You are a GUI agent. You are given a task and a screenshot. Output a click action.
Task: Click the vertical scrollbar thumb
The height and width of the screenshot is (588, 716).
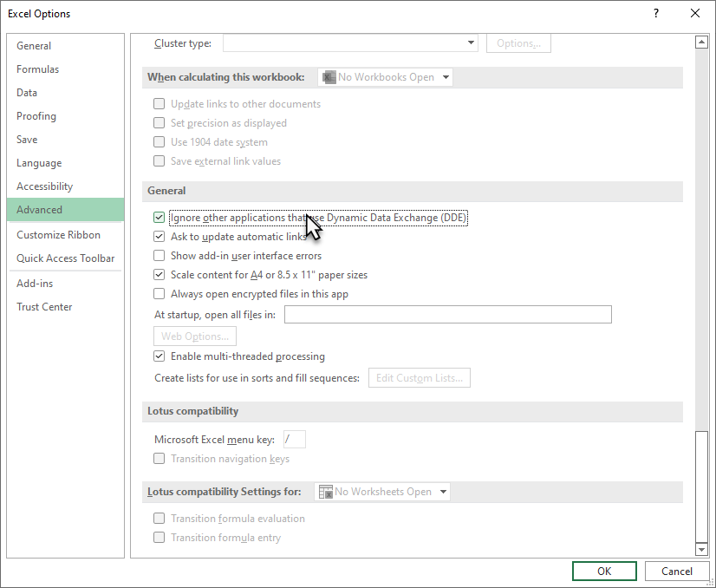(701, 487)
